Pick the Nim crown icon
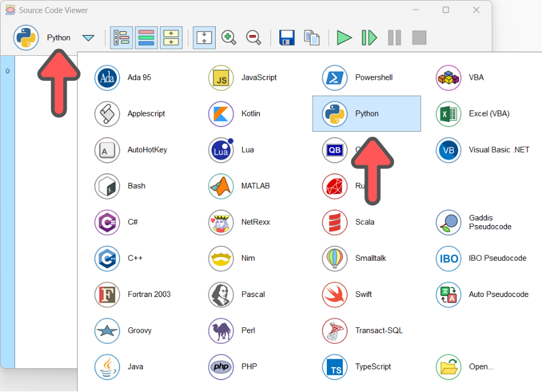Screen dimensions: 542x392 [x=221, y=258]
